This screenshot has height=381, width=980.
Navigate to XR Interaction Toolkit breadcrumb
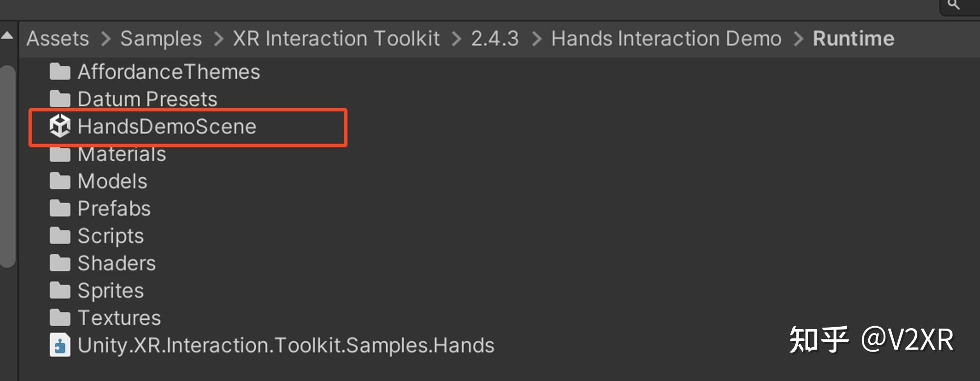[x=336, y=39]
